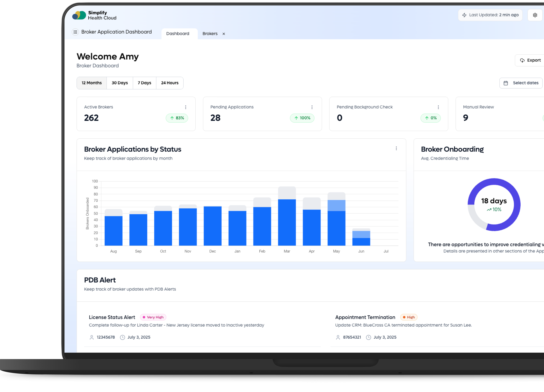
Task: Click the lightning icon near Last Updated
Action: pos(464,15)
